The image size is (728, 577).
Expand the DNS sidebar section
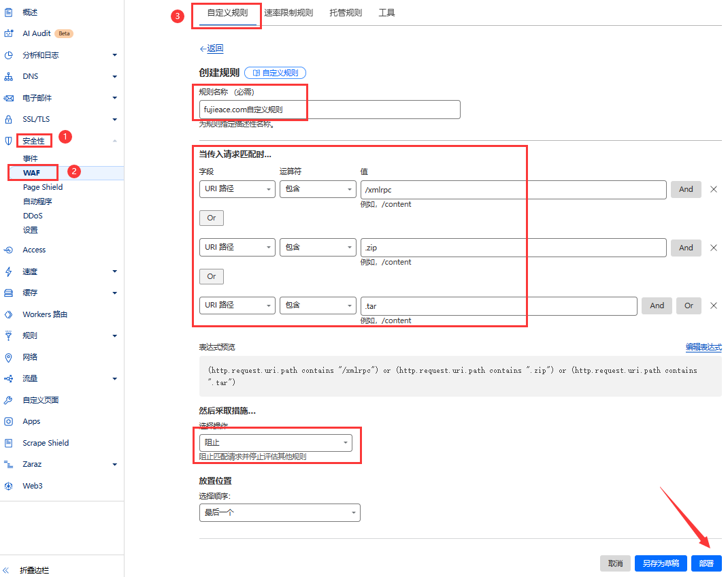pos(115,77)
